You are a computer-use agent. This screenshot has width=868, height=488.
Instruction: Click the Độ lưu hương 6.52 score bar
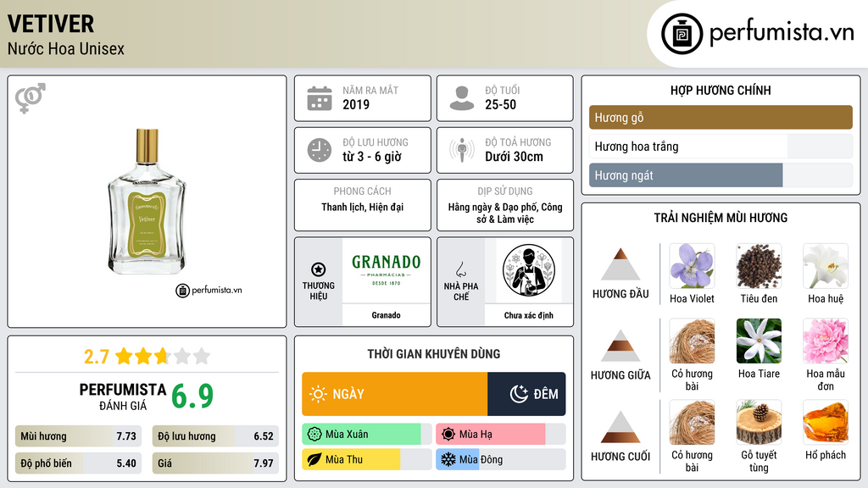coord(215,436)
